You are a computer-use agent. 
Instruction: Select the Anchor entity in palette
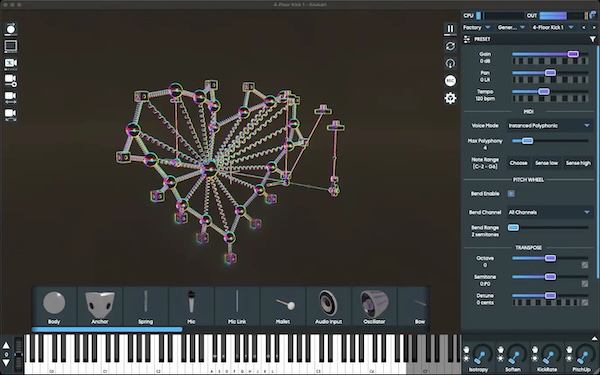pyautogui.click(x=99, y=306)
